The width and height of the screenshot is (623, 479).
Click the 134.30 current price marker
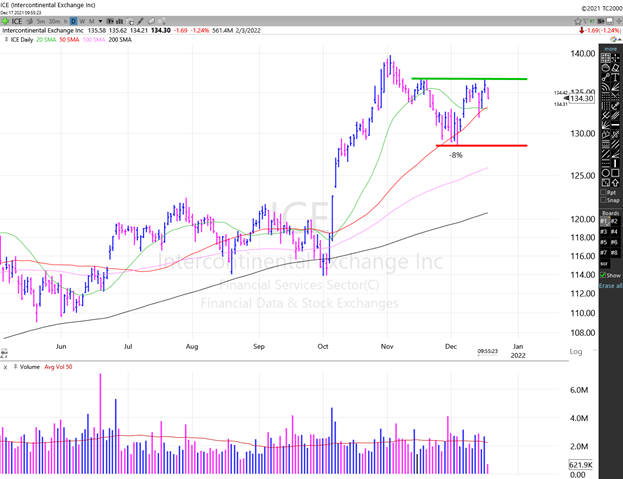(581, 99)
